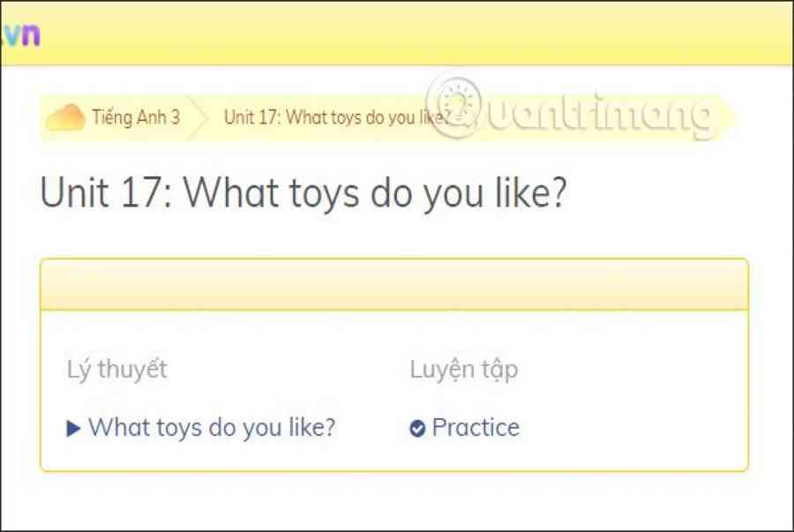Click the cloud icon in the breadcrumb

point(64,117)
